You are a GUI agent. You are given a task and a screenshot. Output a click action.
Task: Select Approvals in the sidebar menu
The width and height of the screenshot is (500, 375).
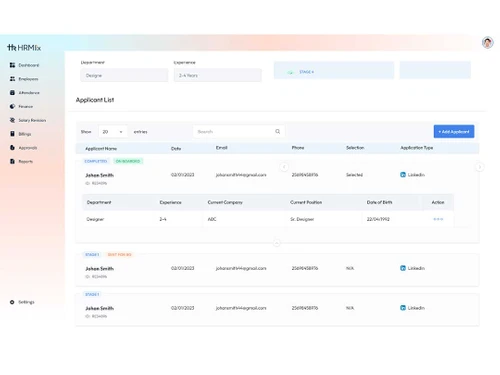28,148
